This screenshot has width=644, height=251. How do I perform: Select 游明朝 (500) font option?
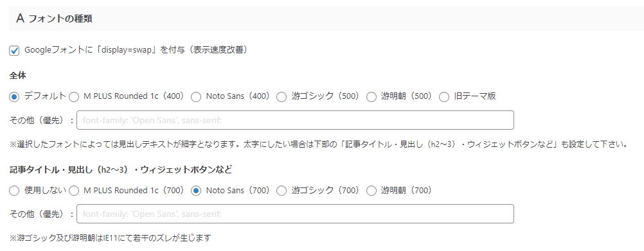(x=371, y=97)
